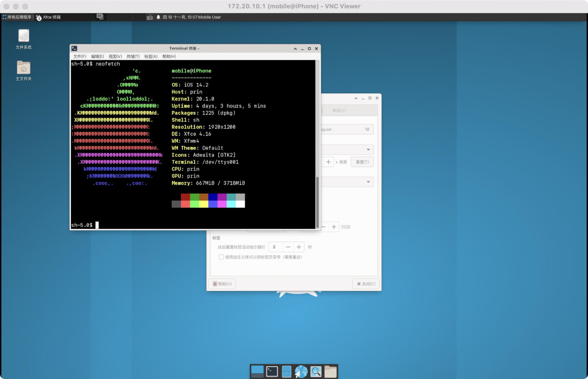Open the web browser globe icon in dock

[301, 371]
